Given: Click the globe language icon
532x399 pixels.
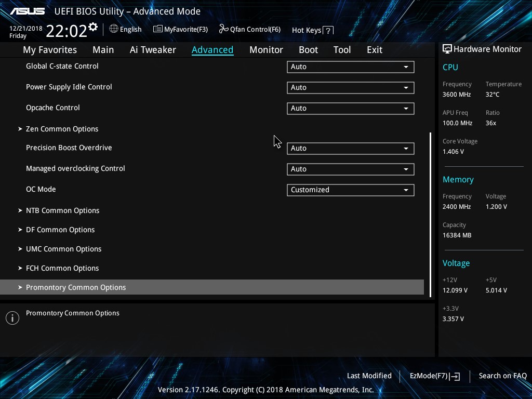Looking at the screenshot, I should pos(114,29).
